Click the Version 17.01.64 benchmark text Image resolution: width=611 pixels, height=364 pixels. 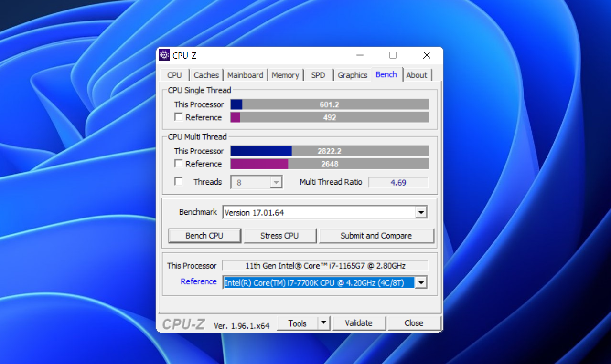coord(254,213)
